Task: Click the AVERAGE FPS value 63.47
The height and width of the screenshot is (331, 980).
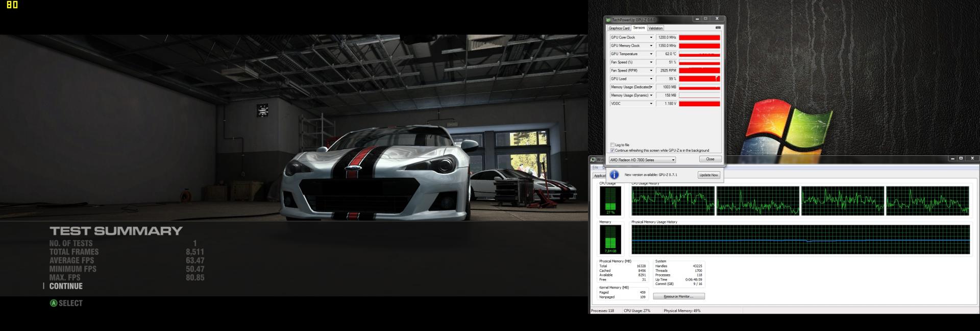Action: [x=195, y=261]
